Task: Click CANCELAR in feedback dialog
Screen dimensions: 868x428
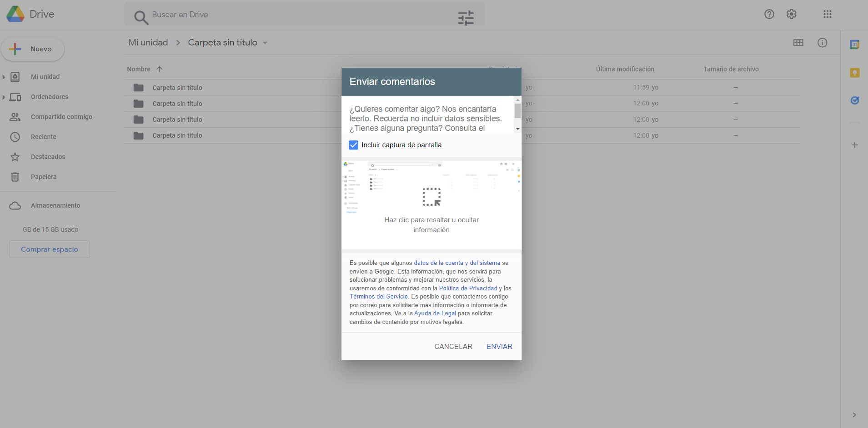Action: pyautogui.click(x=453, y=347)
